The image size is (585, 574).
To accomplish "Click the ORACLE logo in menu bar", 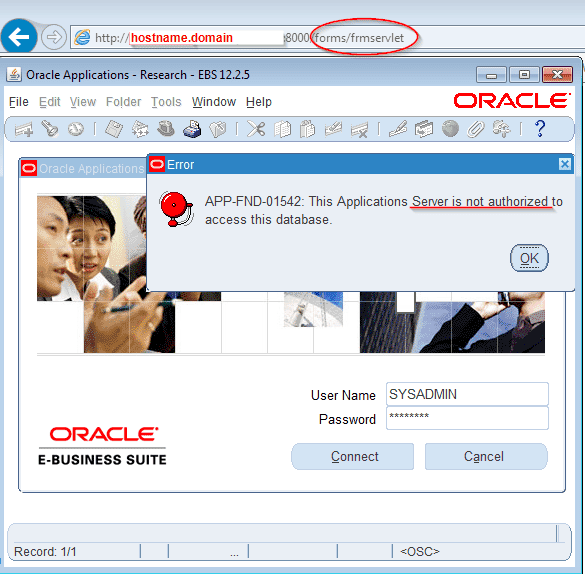I will [512, 101].
